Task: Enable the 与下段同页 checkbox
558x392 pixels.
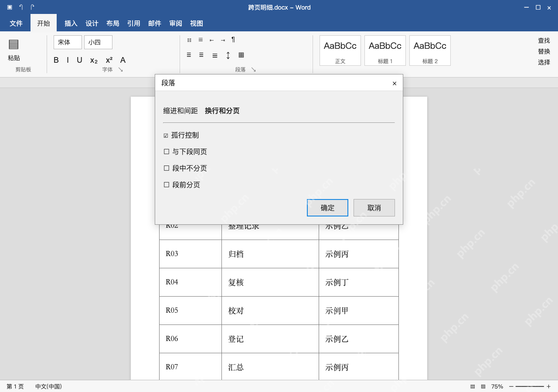Action: pos(167,152)
